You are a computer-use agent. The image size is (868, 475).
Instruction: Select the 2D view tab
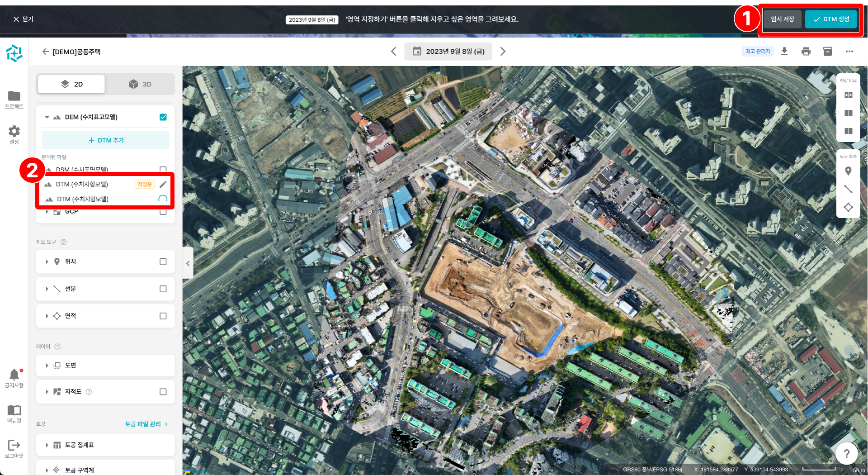point(71,84)
